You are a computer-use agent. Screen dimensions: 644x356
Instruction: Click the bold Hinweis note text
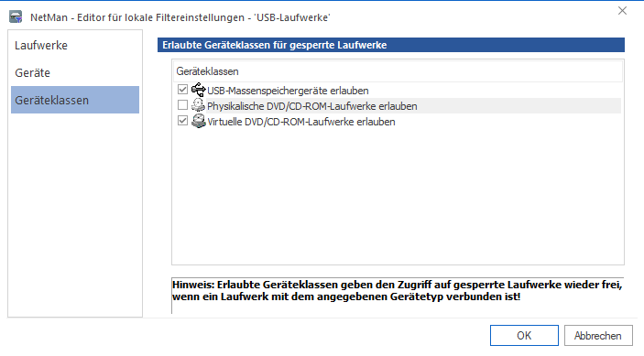pyautogui.click(x=398, y=290)
